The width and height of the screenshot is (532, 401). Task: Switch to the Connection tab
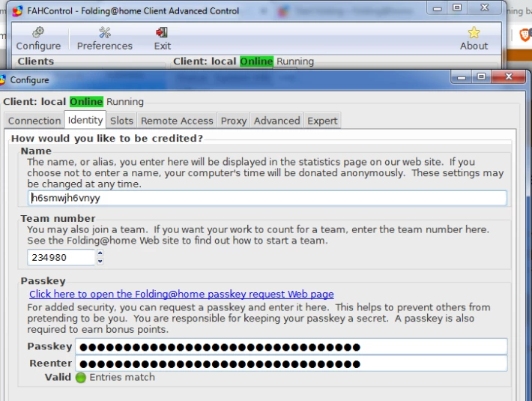pos(34,121)
